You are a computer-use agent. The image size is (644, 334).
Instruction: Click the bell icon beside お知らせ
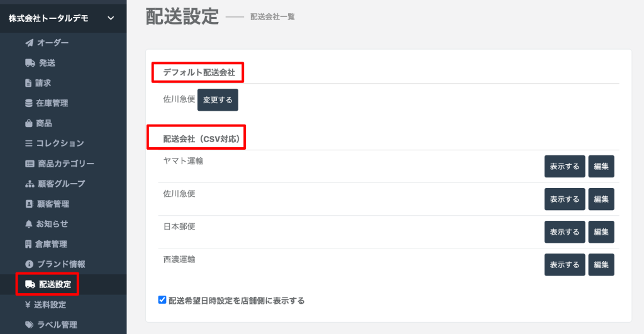(x=28, y=224)
